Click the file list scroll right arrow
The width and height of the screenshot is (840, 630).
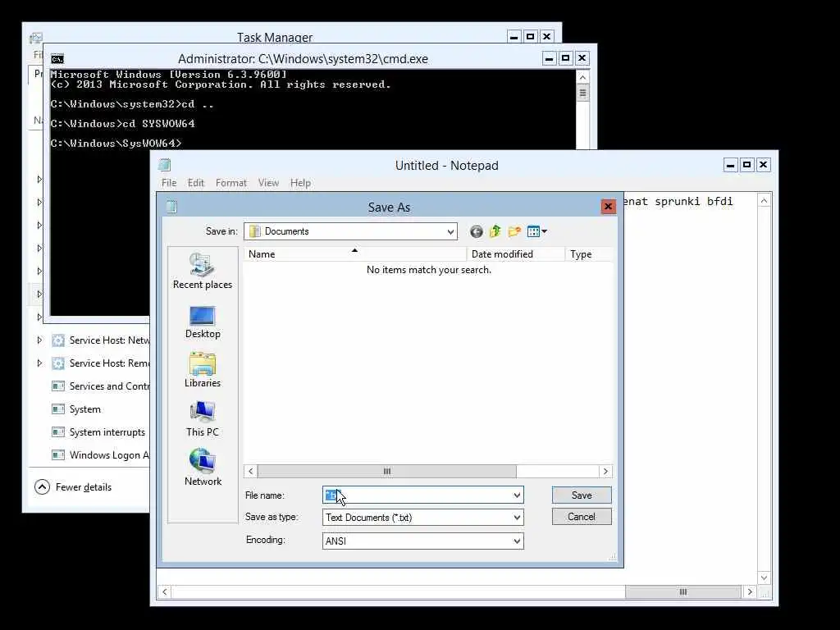pyautogui.click(x=605, y=472)
